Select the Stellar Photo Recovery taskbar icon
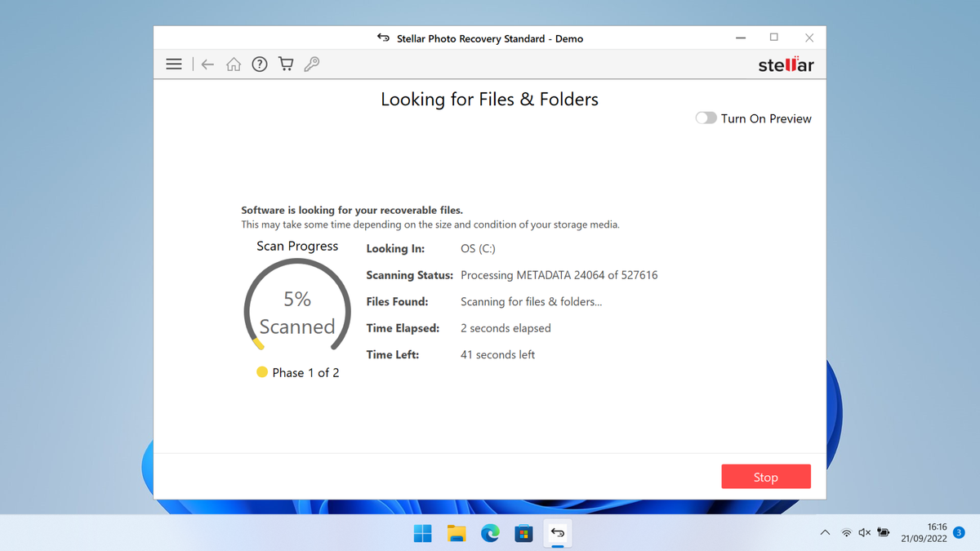The image size is (980, 551). click(x=557, y=532)
